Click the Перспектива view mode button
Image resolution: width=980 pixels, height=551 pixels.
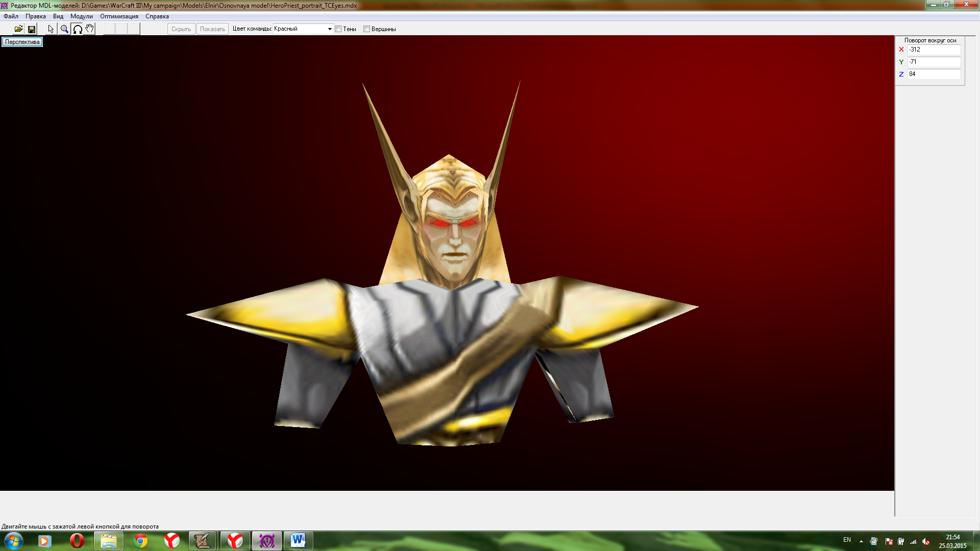[x=22, y=42]
